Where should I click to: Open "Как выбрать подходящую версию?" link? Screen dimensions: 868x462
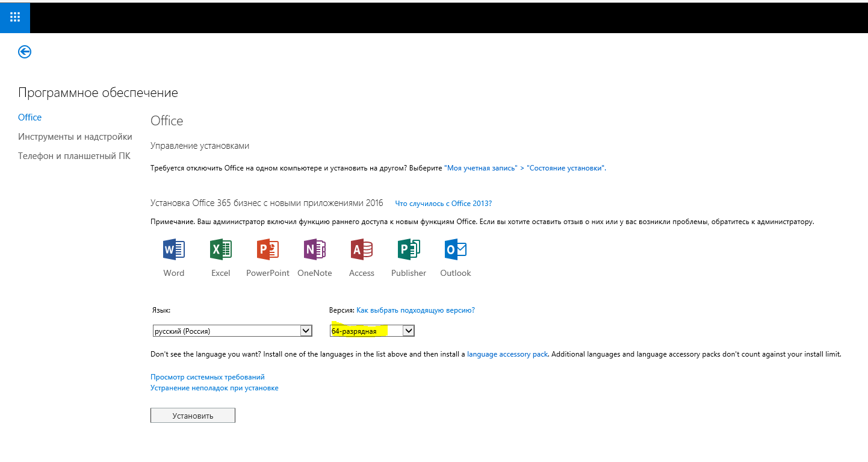pos(415,310)
